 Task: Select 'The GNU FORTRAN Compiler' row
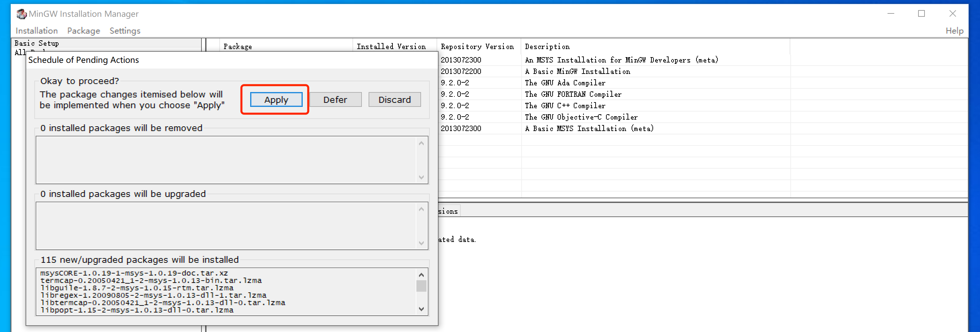click(702, 94)
